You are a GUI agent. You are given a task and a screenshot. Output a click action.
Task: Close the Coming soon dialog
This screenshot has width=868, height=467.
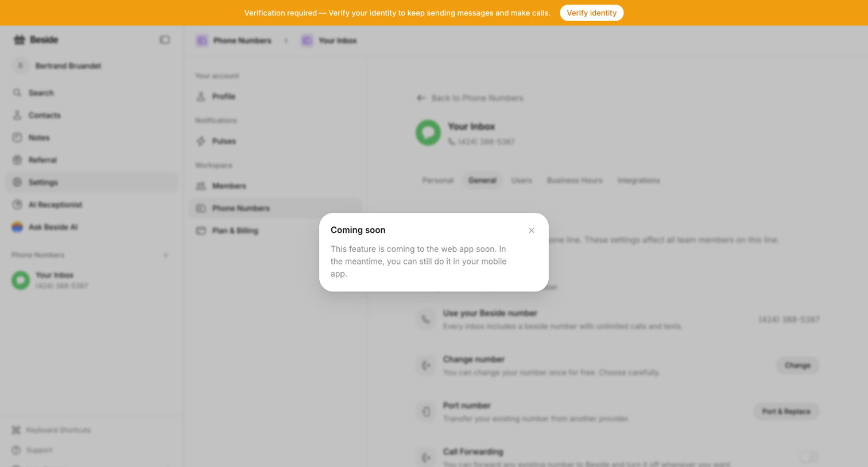coord(532,231)
